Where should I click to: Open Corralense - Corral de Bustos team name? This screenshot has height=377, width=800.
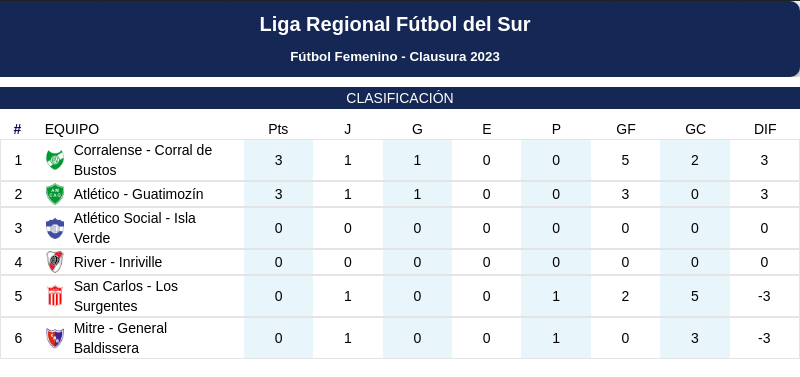[x=143, y=160]
